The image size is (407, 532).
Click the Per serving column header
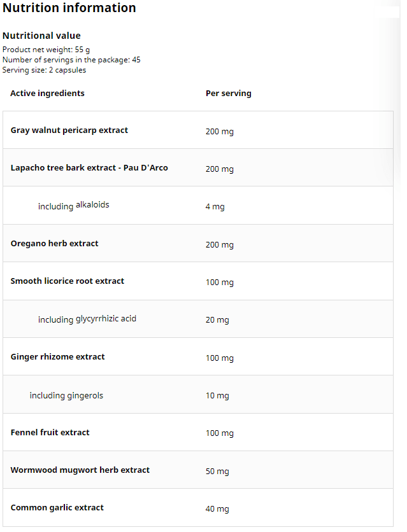(228, 94)
